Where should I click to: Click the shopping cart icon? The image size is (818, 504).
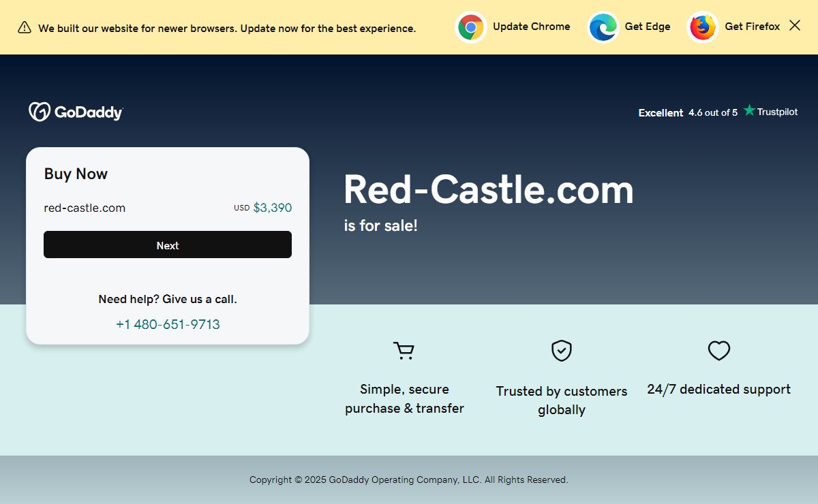coord(404,351)
